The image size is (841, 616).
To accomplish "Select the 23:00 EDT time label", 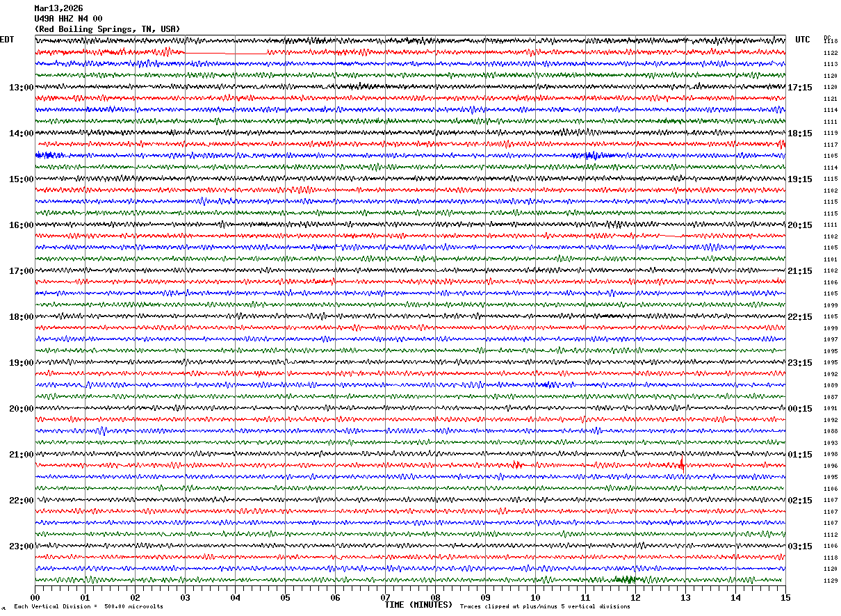I will (x=21, y=546).
